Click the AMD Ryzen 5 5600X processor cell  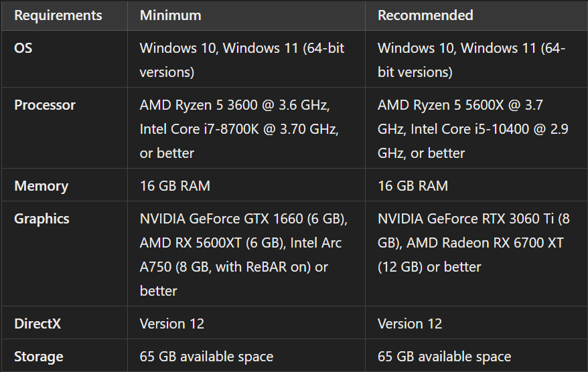pos(472,129)
